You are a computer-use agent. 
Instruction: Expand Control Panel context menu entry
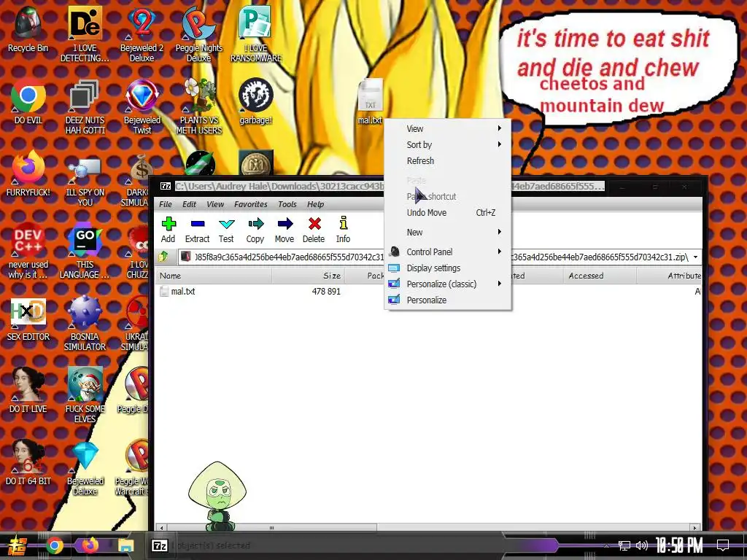coord(448,252)
